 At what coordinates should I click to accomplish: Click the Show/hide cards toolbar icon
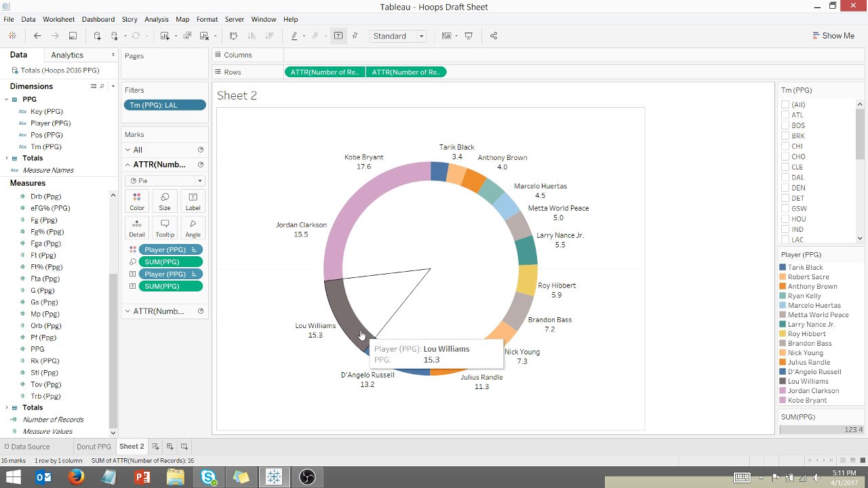[446, 36]
